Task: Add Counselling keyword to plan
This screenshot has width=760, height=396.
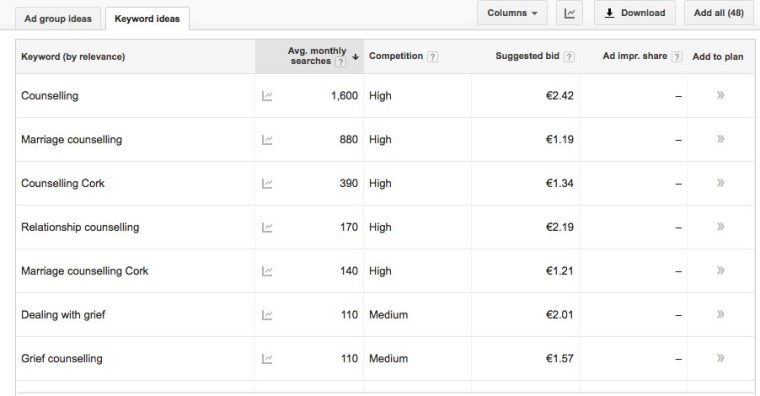Action: pyautogui.click(x=721, y=95)
